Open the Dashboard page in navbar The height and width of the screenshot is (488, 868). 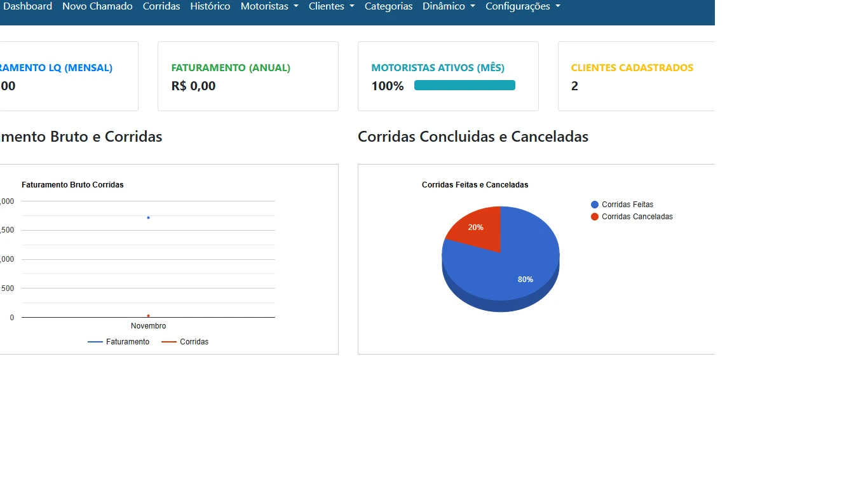click(28, 6)
